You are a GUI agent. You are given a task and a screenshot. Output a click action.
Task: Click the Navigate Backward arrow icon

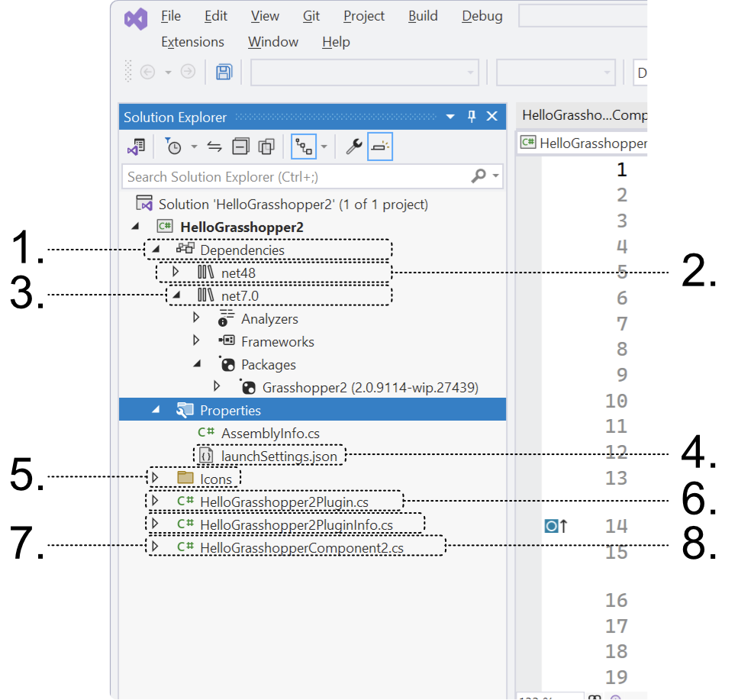148,72
